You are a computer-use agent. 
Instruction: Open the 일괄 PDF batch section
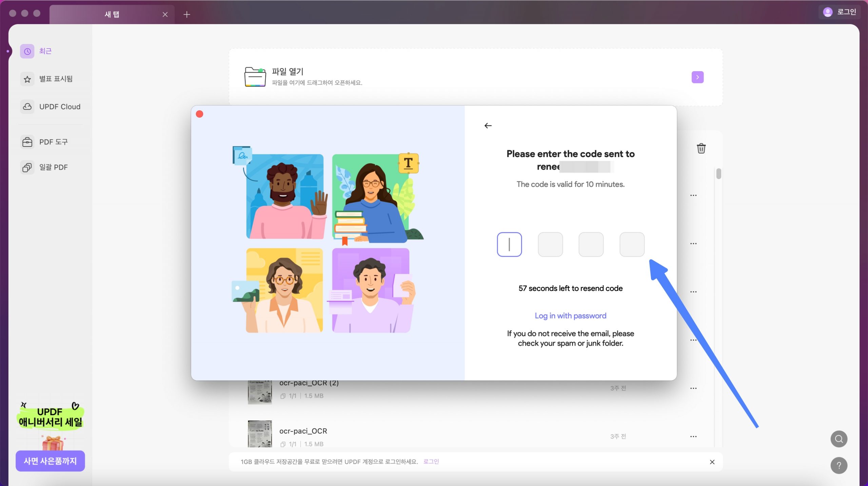click(x=44, y=167)
